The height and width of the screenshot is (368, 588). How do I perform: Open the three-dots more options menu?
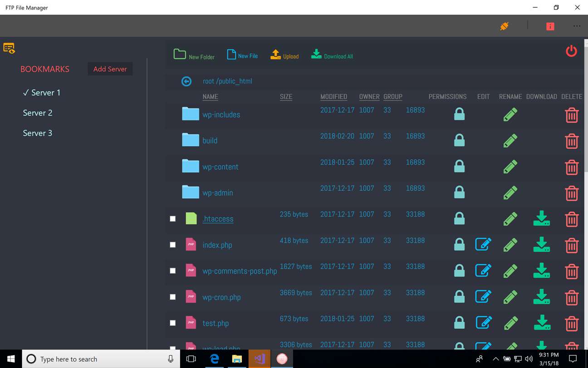[x=577, y=26]
